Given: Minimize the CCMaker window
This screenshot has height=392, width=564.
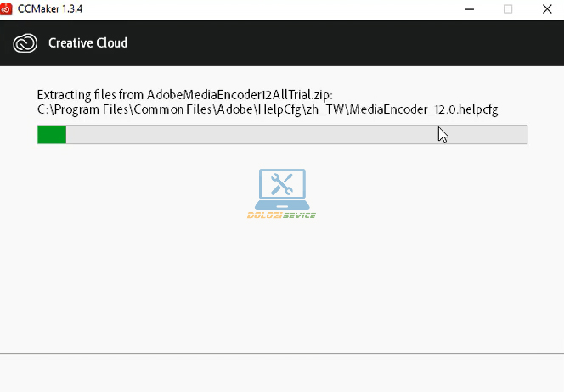Looking at the screenshot, I should tap(470, 8).
